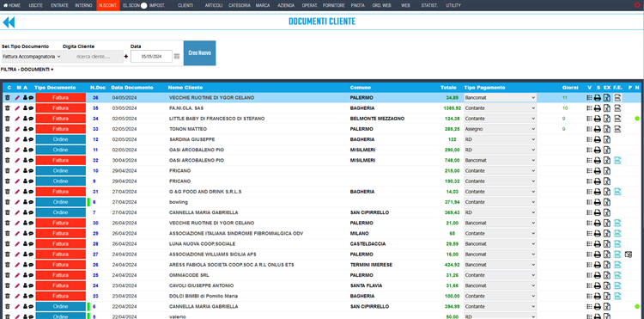Click client name AZIENDA menu item

click(286, 5)
